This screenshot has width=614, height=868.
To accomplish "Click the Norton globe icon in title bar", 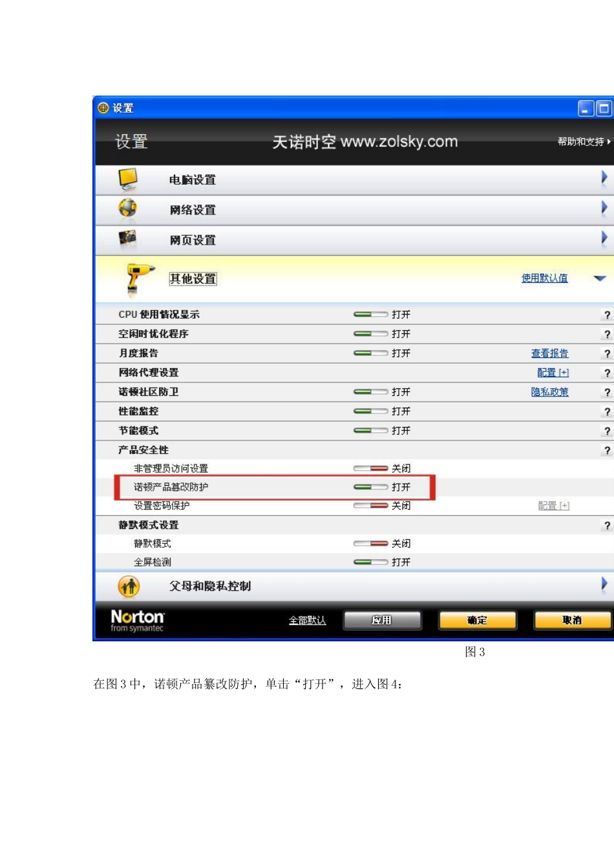I will point(103,108).
